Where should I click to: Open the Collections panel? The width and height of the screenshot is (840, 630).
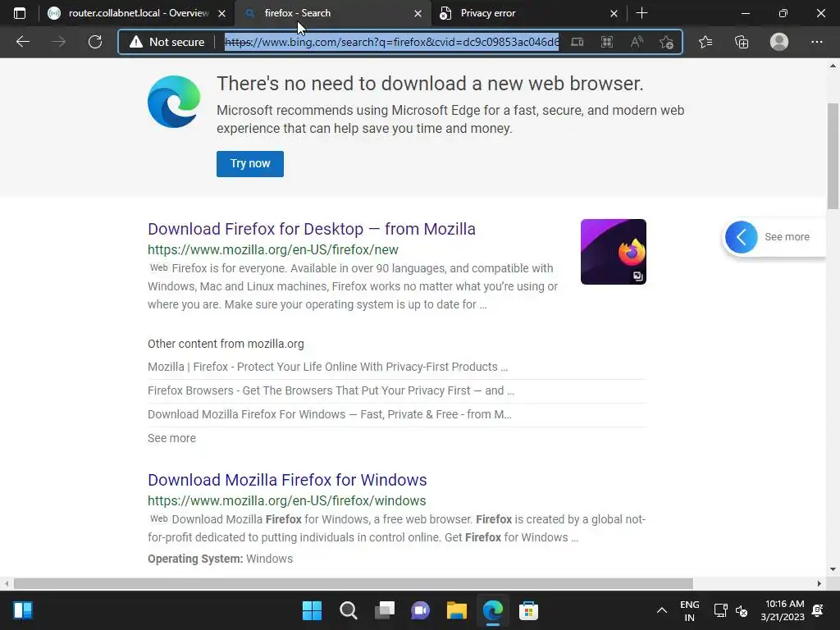coord(742,42)
